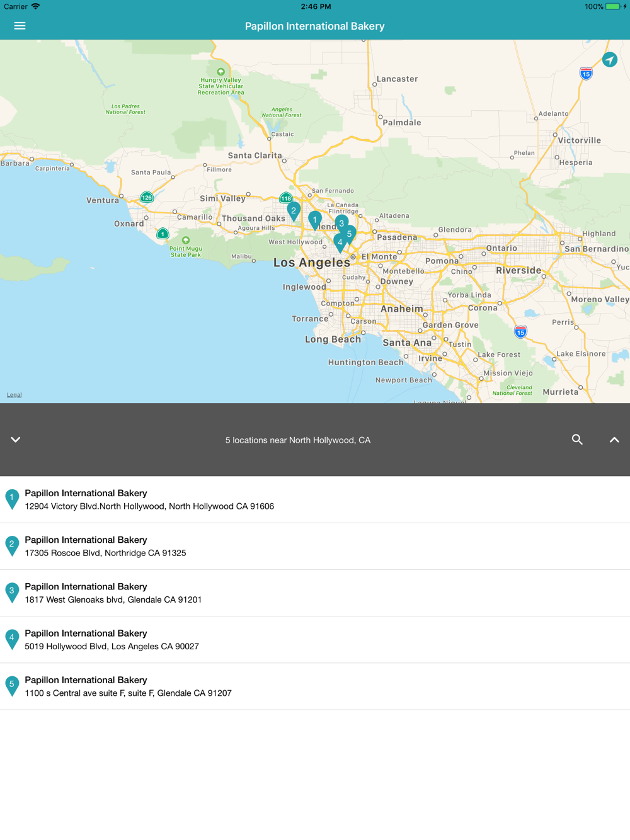Open the 5019 Hollywood Blvd location
This screenshot has width=630, height=840.
[315, 639]
